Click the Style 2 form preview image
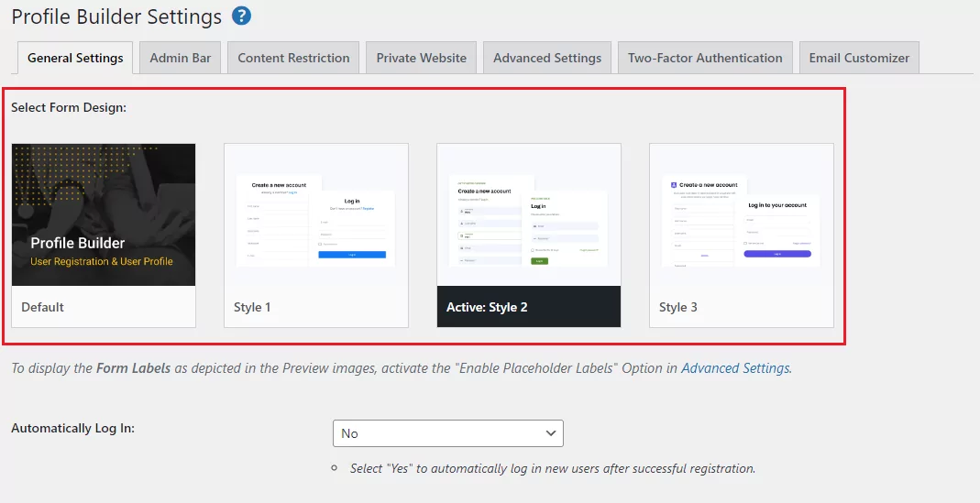Viewport: 980px width, 503px height. (x=529, y=214)
